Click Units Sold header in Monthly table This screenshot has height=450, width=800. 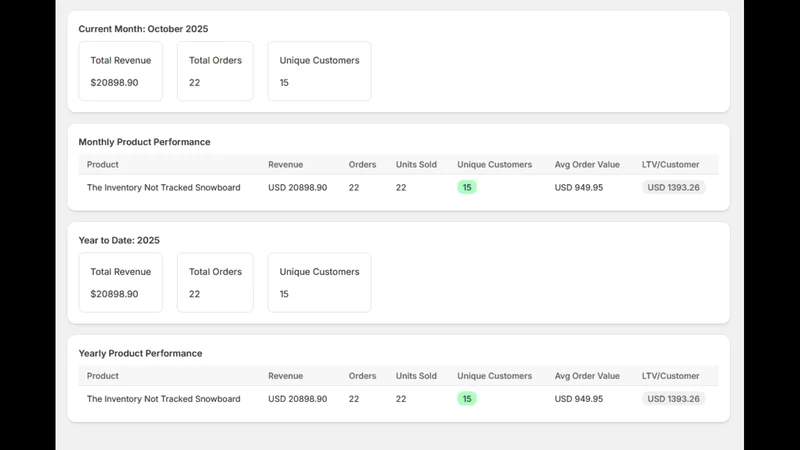pyautogui.click(x=416, y=164)
